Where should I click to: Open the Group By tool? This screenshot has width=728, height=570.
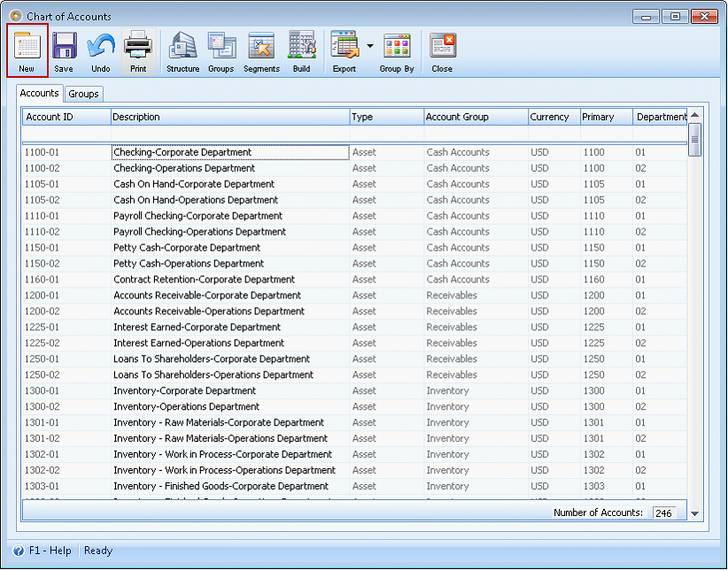click(x=397, y=50)
